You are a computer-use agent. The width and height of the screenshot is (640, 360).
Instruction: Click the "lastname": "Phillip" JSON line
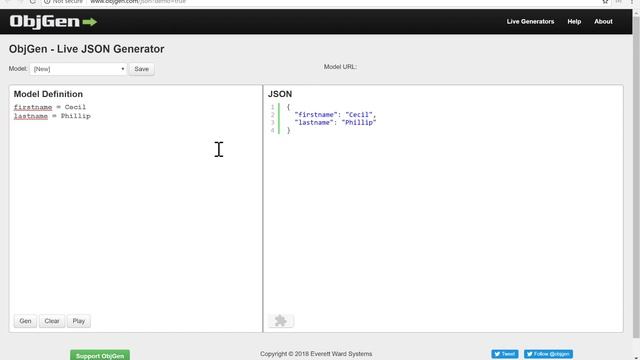335,122
